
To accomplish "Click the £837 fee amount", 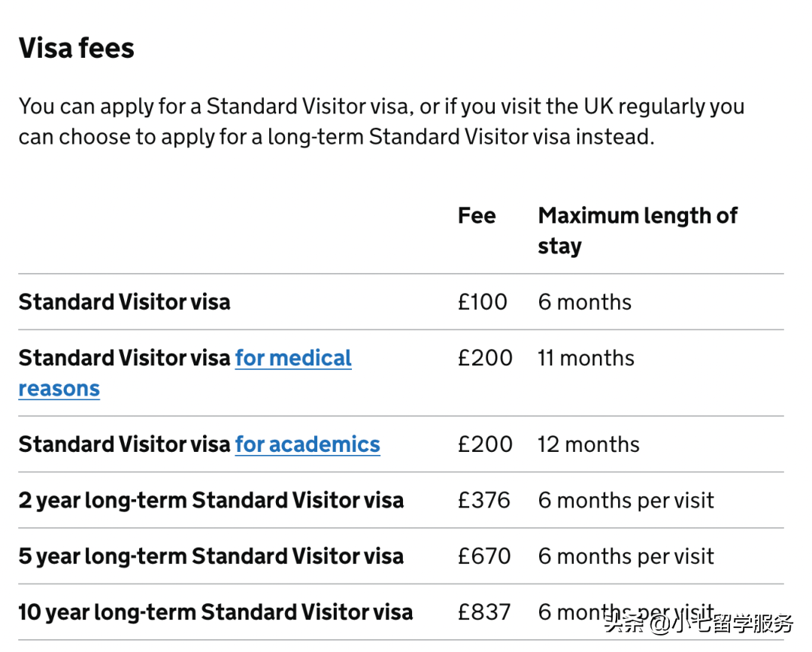I will [484, 612].
